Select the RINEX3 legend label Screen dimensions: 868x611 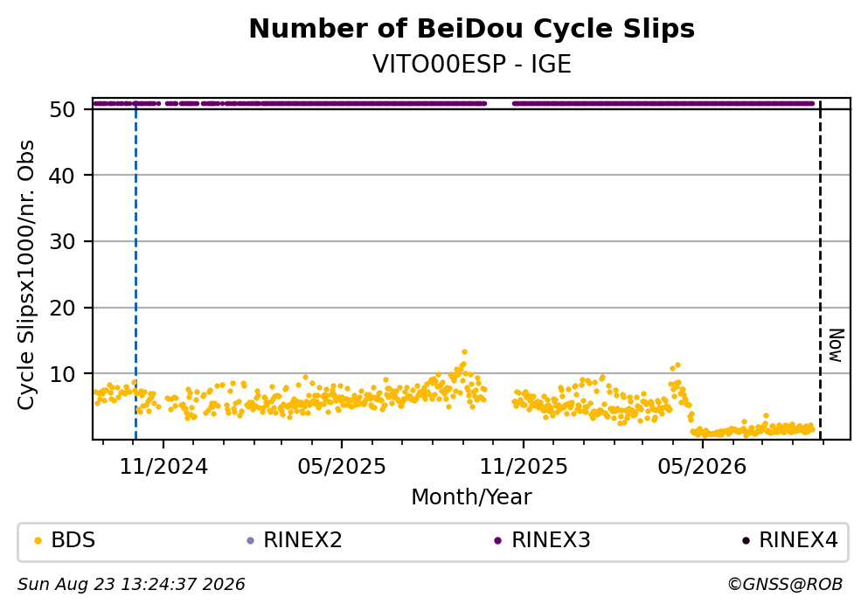point(551,540)
